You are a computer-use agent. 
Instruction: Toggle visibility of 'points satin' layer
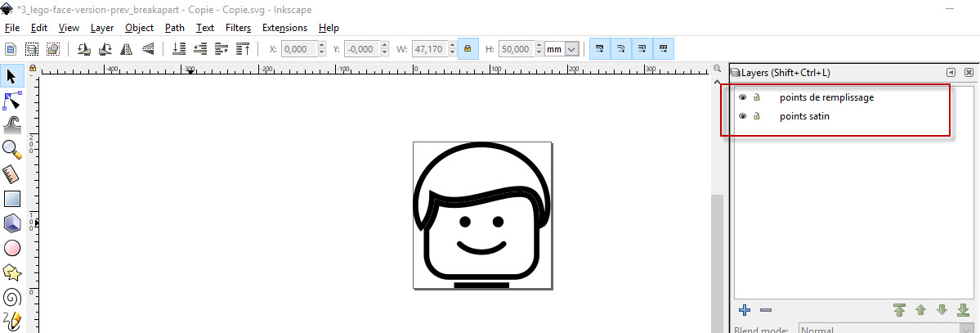click(x=743, y=116)
